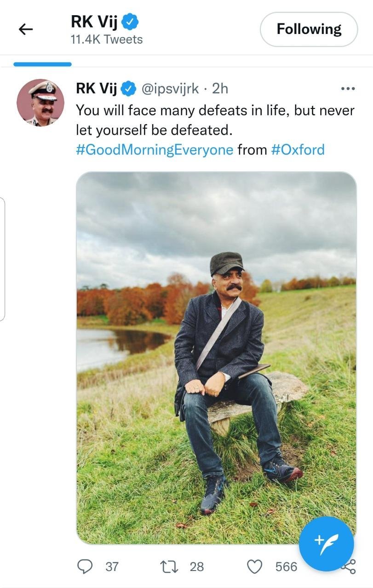Open the tweet's three-dot more menu

[x=348, y=89]
